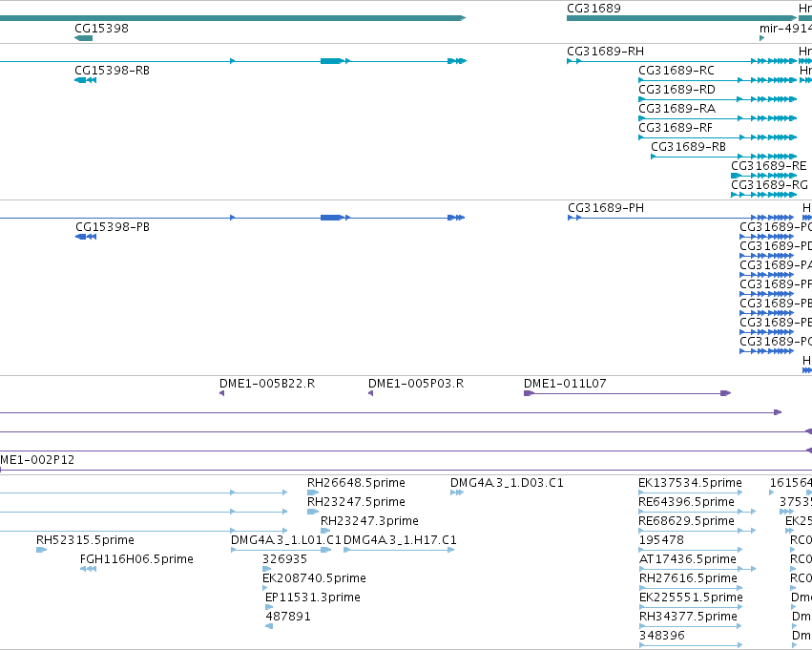Select the DMG4A3_1.H17.C1 label
The height and width of the screenshot is (650, 812).
(x=400, y=540)
